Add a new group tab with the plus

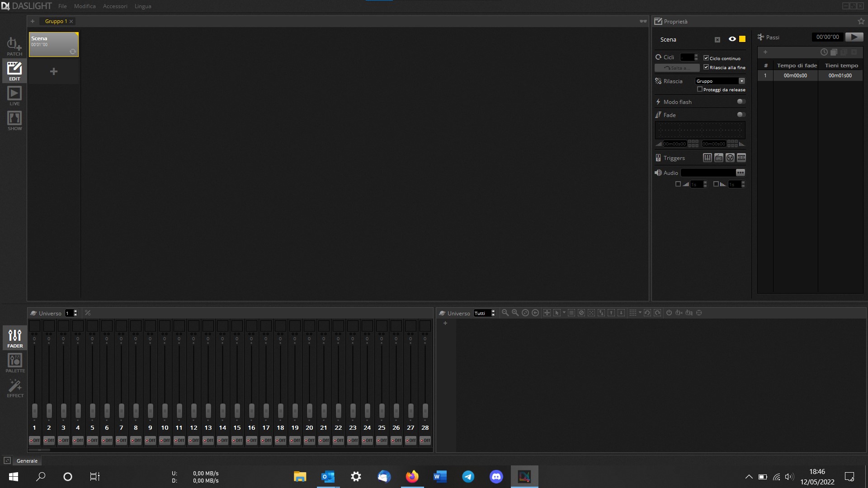pos(33,21)
